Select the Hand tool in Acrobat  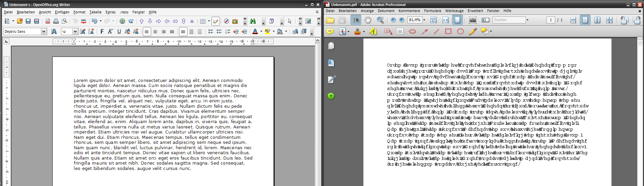tap(368, 20)
